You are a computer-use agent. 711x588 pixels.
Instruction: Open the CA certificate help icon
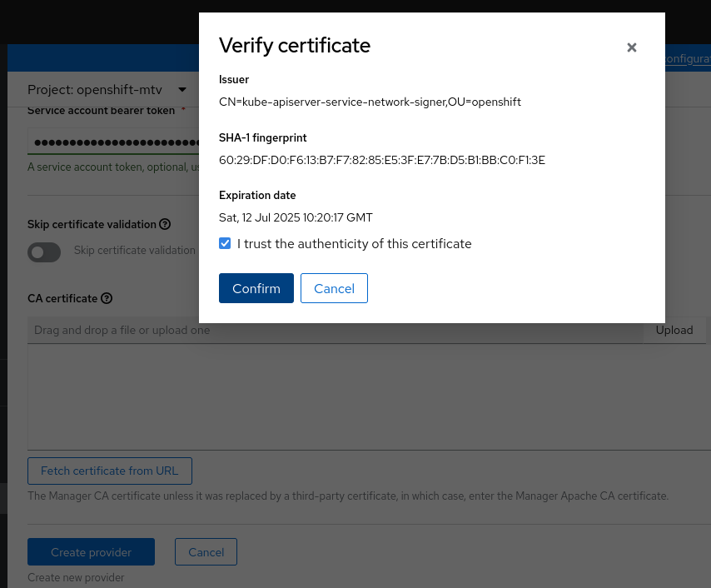pos(107,298)
